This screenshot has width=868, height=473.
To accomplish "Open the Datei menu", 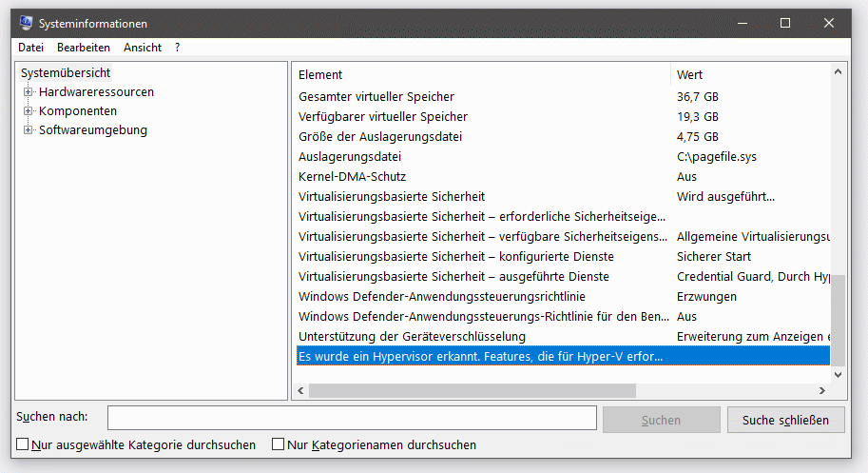I will pyautogui.click(x=31, y=48).
